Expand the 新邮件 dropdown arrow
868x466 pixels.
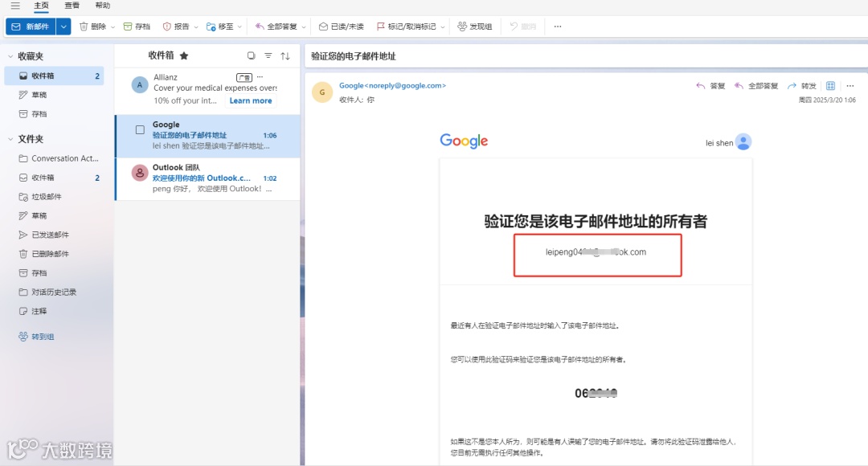click(63, 27)
